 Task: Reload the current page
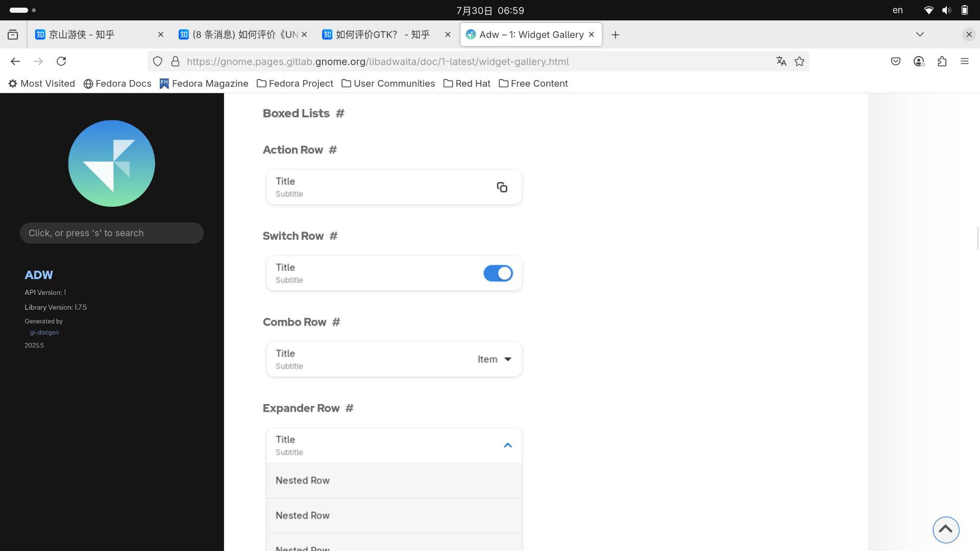61,61
